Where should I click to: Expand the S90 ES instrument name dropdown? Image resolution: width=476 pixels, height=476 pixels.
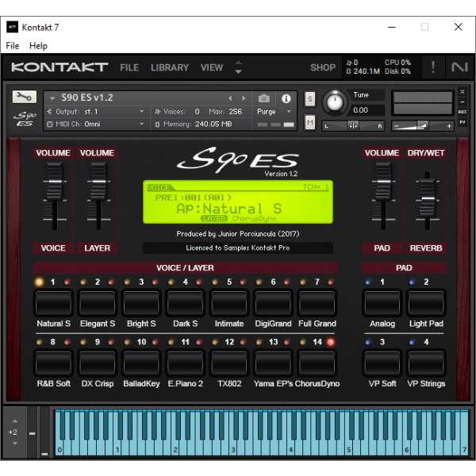52,98
